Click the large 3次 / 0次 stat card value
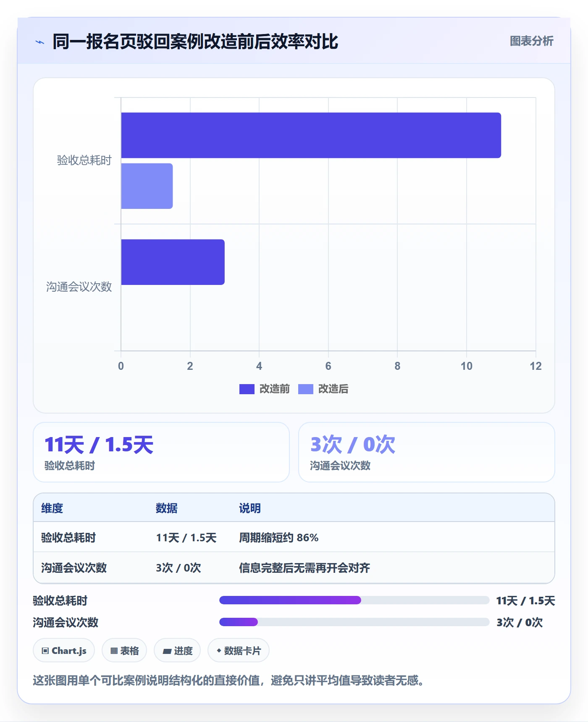 coord(353,445)
